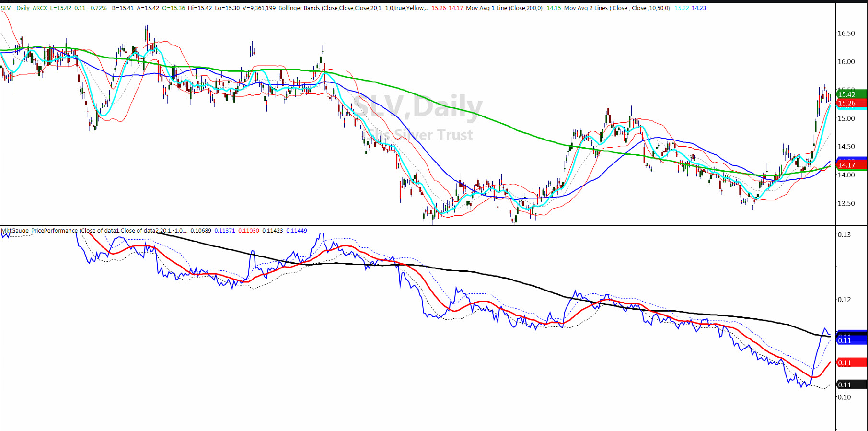
Task: Click the 'Mov Avg 1 Line (Close,200,0)' label
Action: (504, 8)
